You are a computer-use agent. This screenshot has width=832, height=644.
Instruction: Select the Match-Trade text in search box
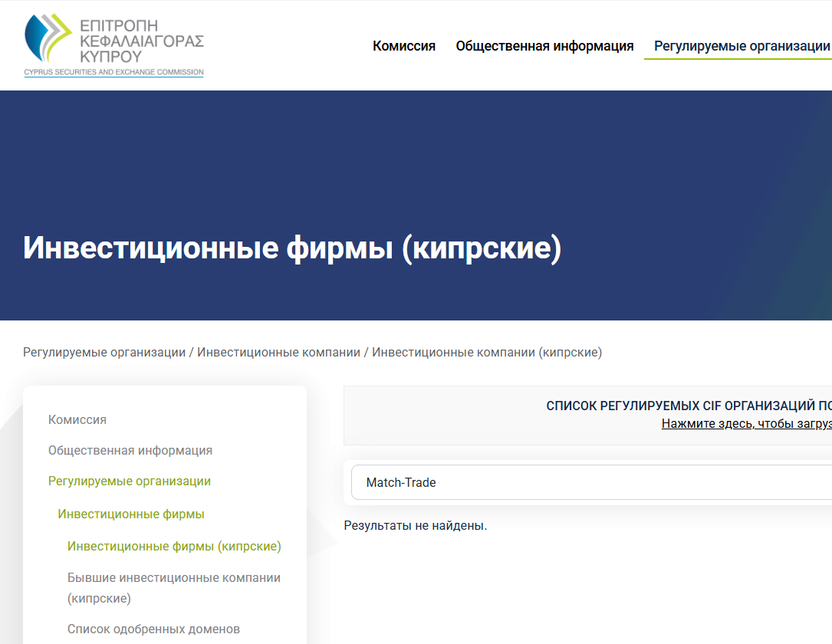tap(400, 482)
